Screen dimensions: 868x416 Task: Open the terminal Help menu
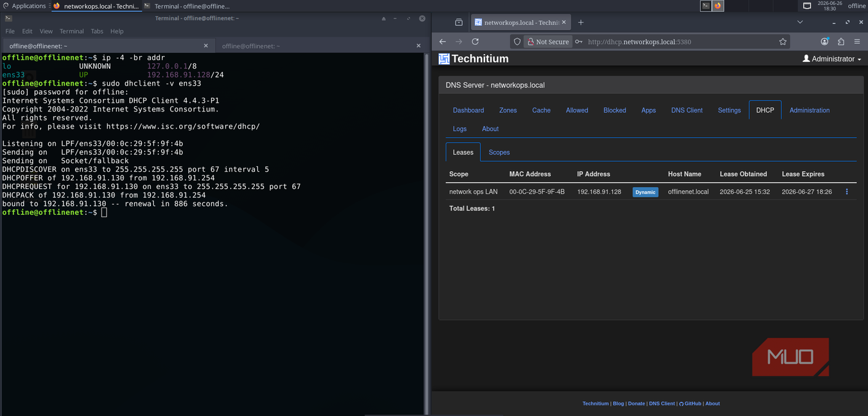coord(117,31)
